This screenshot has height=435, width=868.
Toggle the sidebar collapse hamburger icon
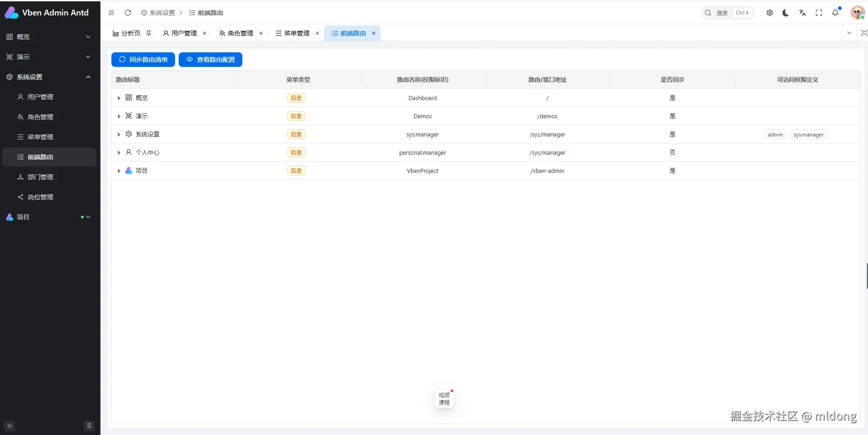point(111,13)
